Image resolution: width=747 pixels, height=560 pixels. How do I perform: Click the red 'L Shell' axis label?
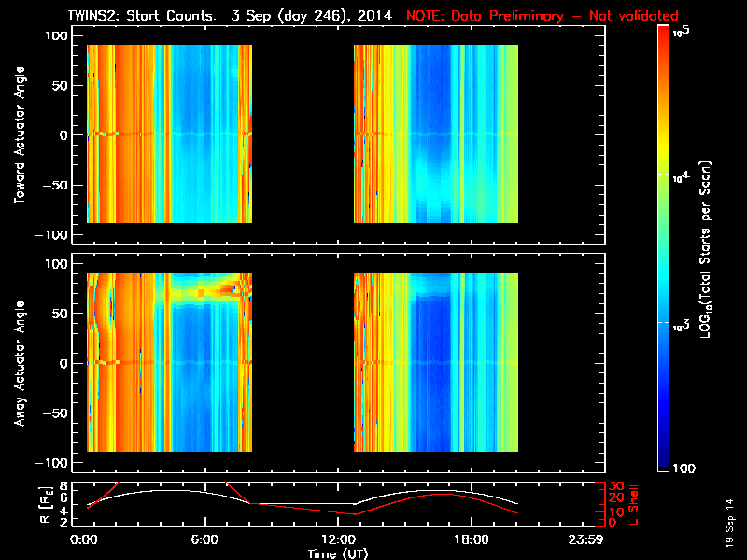(633, 505)
